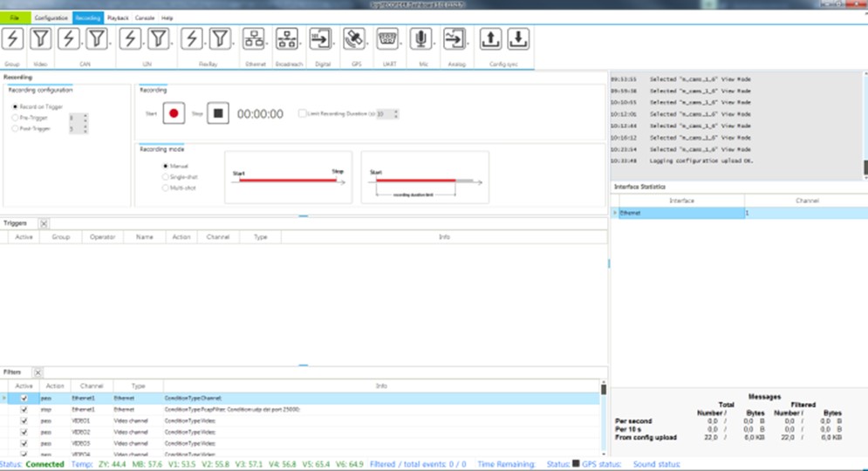
Task: Uncheck Active for VIDEO3 filter row
Action: coord(24,443)
